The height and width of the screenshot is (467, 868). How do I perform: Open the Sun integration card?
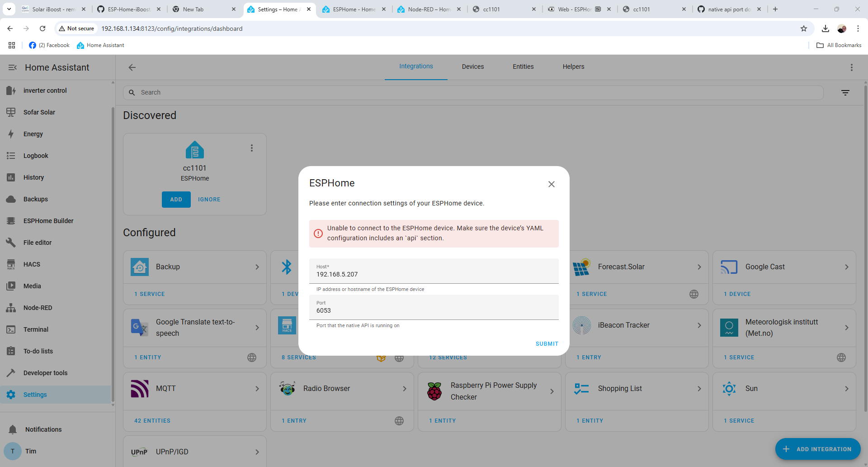(784, 391)
